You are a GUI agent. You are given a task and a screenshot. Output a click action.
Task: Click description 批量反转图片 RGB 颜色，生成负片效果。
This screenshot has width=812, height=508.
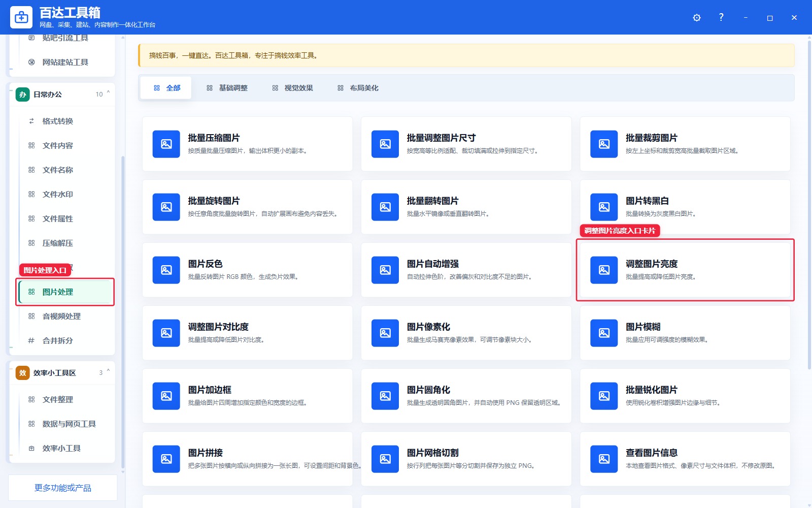pos(244,277)
